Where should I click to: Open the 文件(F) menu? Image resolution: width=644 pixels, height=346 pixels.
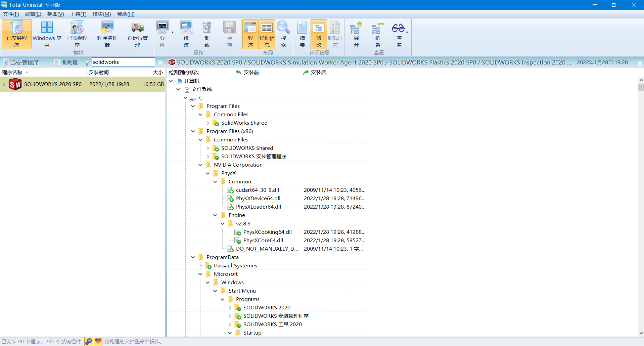pyautogui.click(x=11, y=14)
